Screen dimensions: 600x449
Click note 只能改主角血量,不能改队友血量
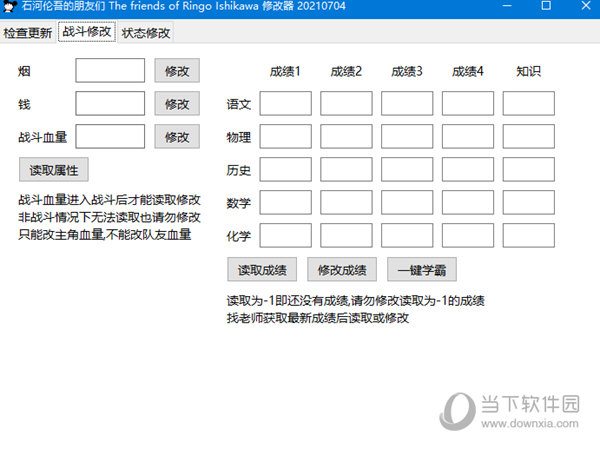click(104, 234)
